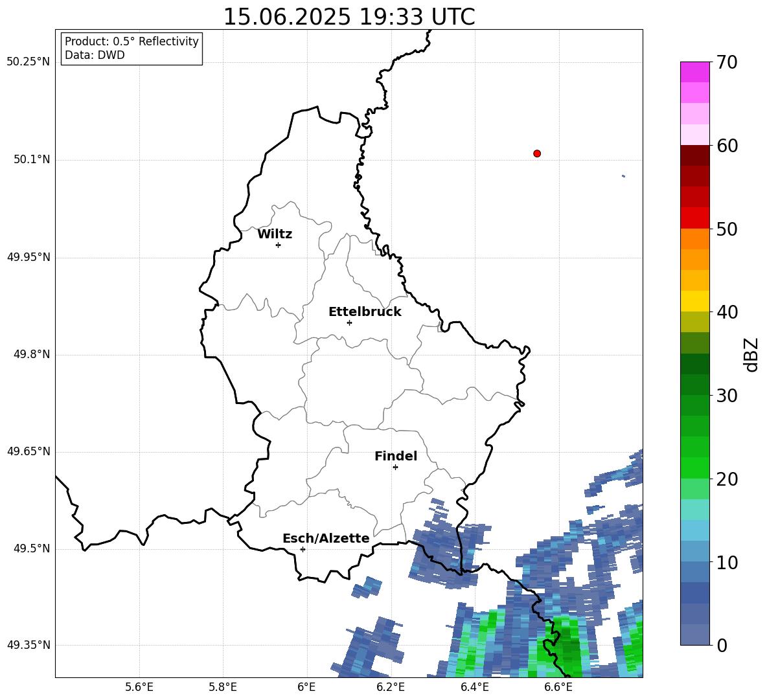This screenshot has height=700, width=767.
Task: Click the Wiltz station cross marker
Action: [279, 245]
